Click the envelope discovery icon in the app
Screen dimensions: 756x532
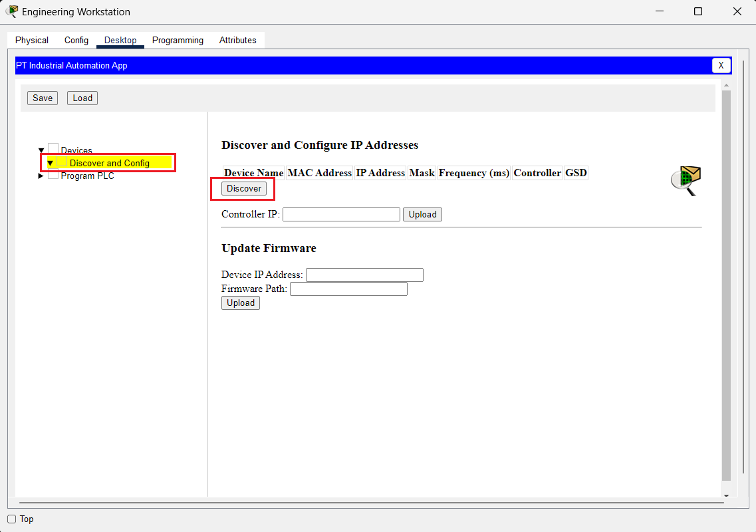686,180
